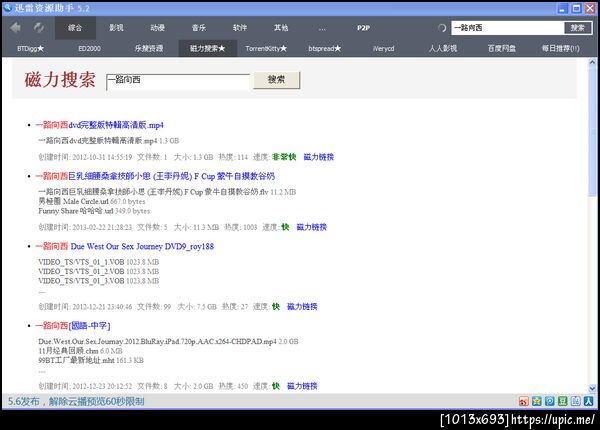Click the top toolbar search input field
This screenshot has width=600, height=430.
point(508,28)
